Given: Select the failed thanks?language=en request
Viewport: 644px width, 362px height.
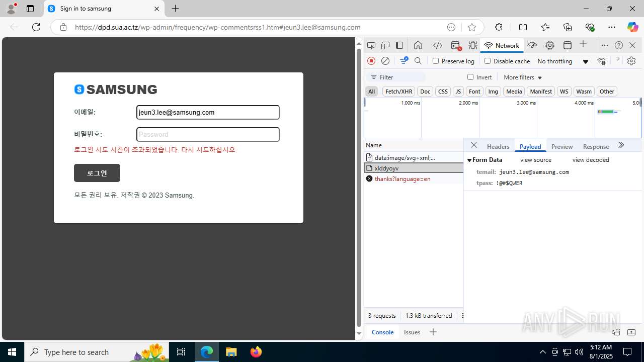Looking at the screenshot, I should (414, 178).
